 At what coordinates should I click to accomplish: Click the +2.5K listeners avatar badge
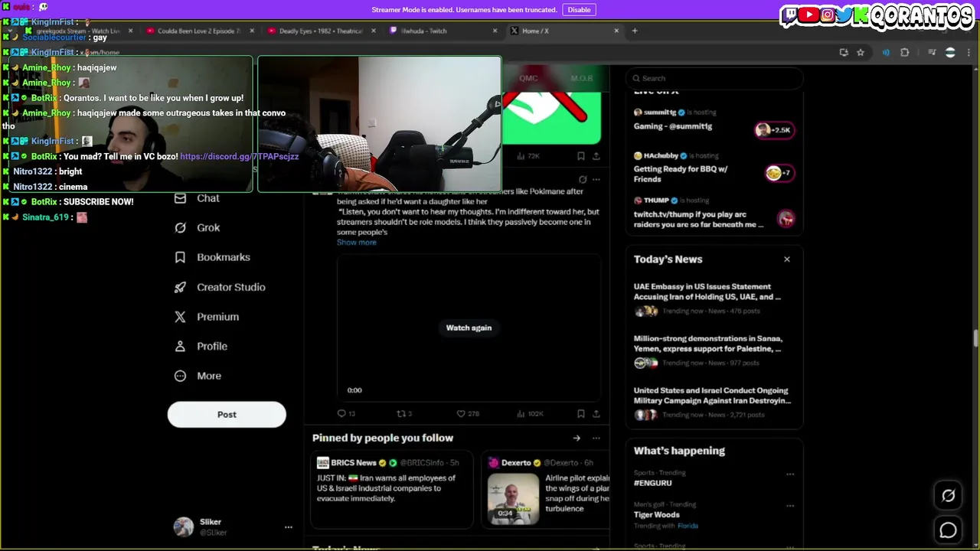(x=773, y=130)
